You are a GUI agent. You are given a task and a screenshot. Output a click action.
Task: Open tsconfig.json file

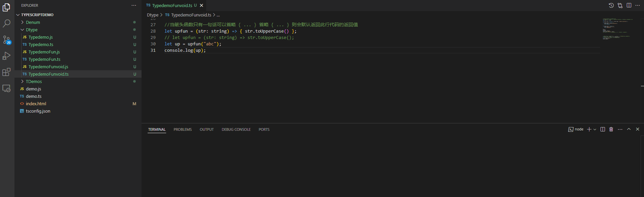point(78,111)
